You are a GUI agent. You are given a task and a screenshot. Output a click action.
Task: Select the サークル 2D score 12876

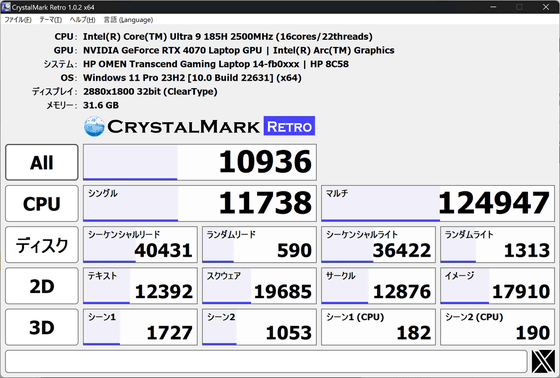pyautogui.click(x=378, y=286)
